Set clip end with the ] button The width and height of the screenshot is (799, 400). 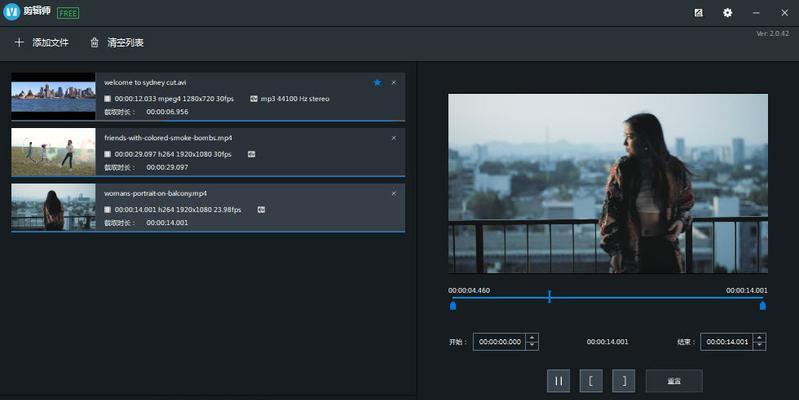(624, 381)
